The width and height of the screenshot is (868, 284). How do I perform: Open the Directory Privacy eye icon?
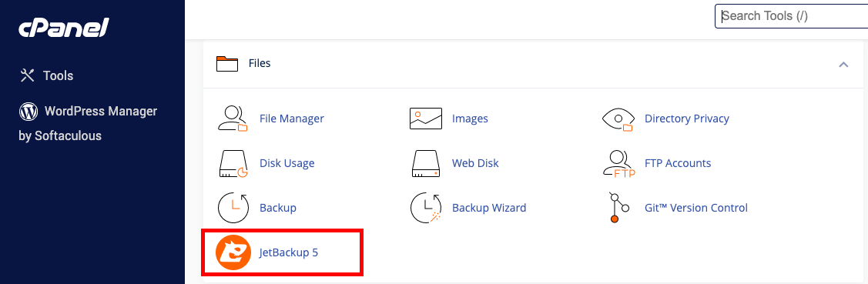(x=618, y=119)
